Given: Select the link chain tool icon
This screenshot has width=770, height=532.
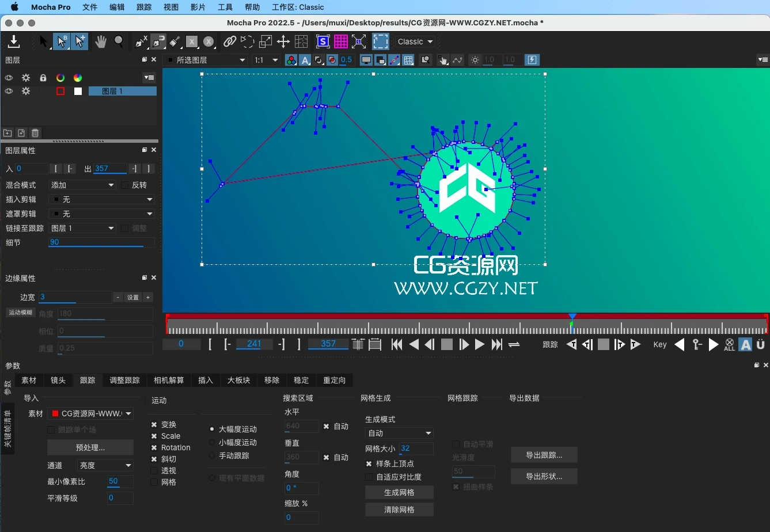Looking at the screenshot, I should coord(230,41).
